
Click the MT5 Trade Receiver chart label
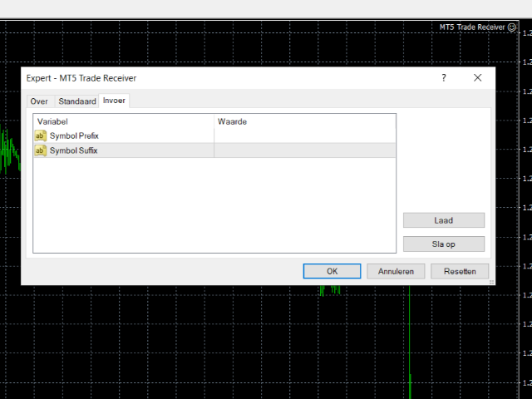pos(472,27)
